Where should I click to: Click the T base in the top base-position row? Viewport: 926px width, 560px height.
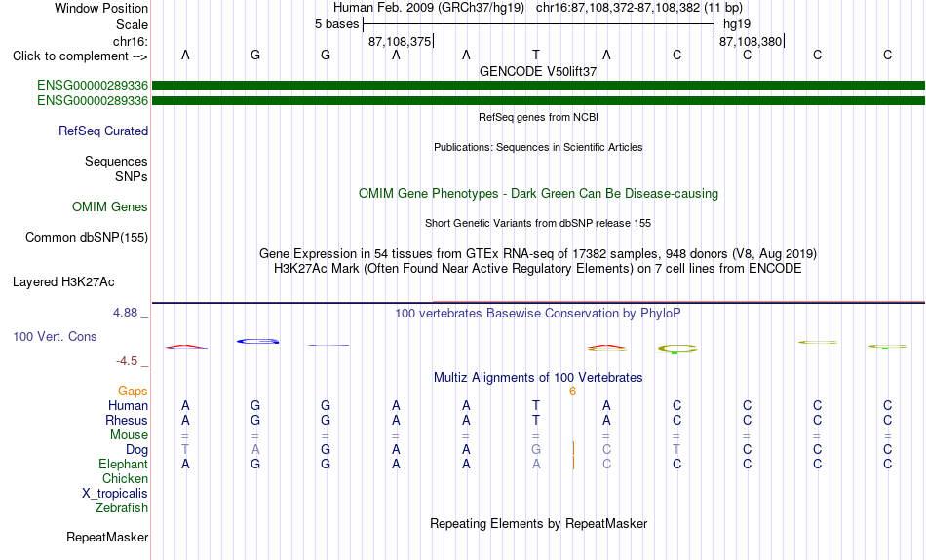[536, 55]
